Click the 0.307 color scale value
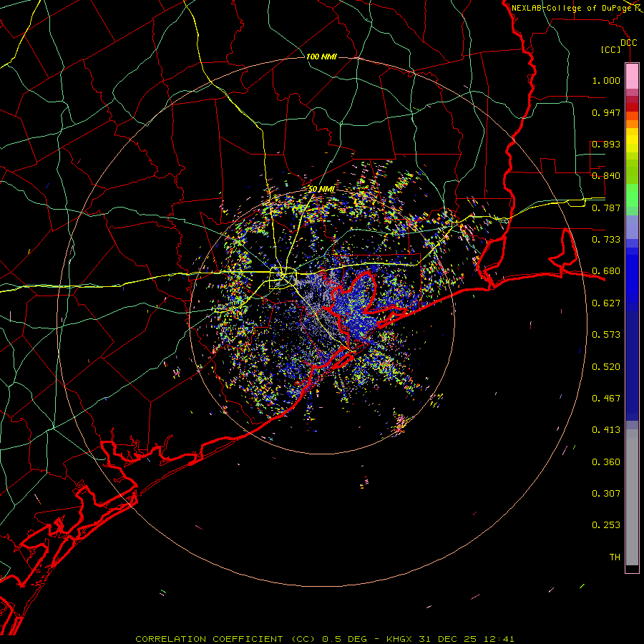This screenshot has height=644, width=644. pyautogui.click(x=606, y=494)
